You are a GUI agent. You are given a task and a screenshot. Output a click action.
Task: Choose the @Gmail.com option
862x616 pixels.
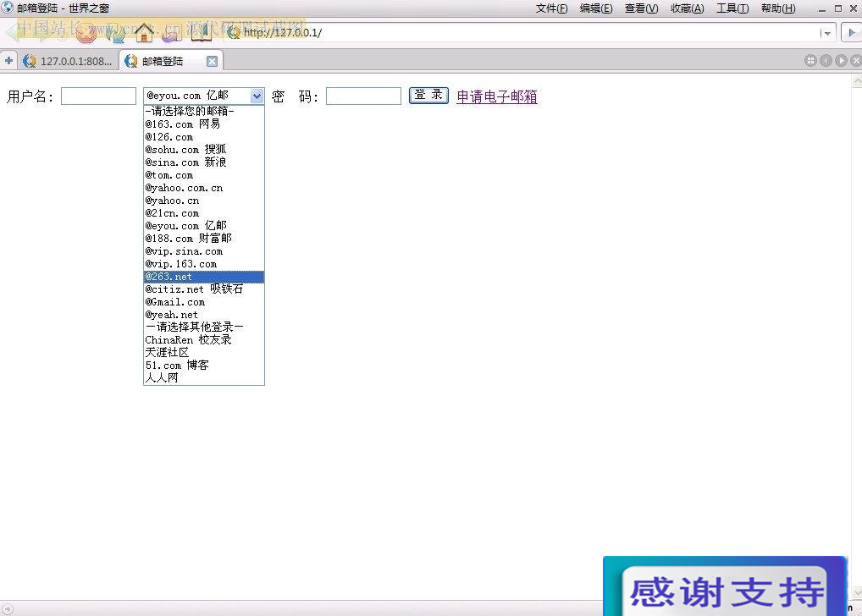(204, 302)
